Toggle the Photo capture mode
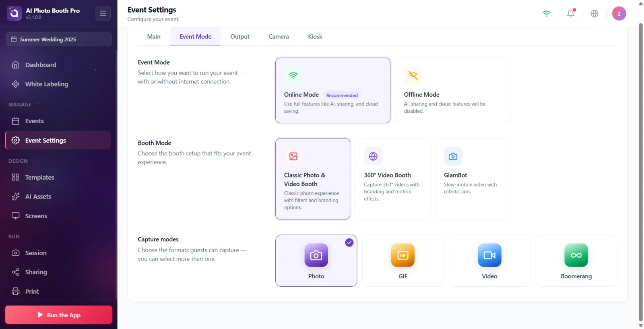This screenshot has width=644, height=329. (x=316, y=261)
